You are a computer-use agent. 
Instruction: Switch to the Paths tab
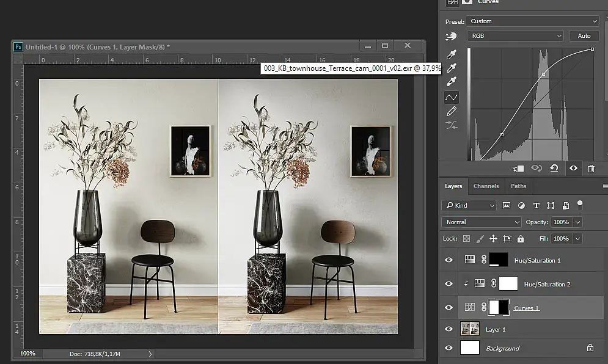click(x=518, y=186)
